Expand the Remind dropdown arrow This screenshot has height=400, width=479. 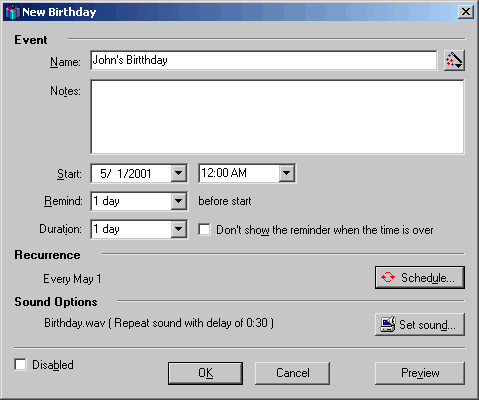179,201
